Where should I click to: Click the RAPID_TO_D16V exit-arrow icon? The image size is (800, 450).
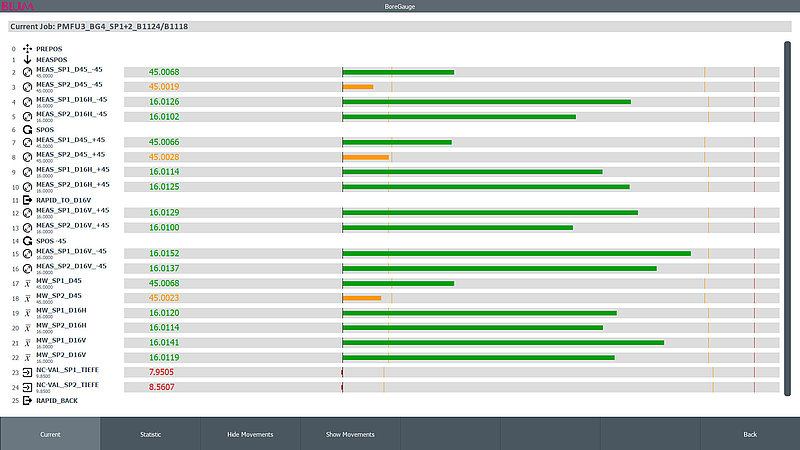tap(28, 200)
